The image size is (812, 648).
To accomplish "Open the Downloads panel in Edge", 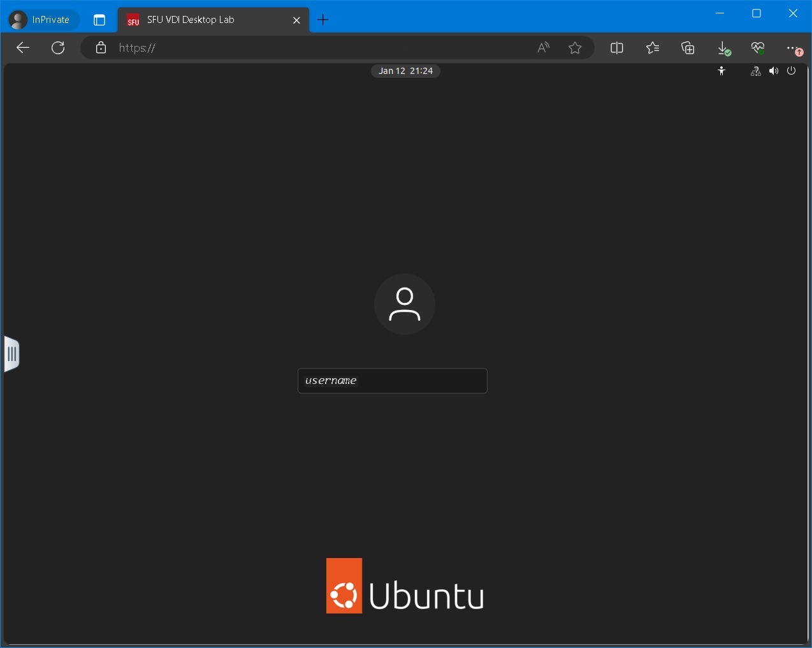I will pos(723,48).
